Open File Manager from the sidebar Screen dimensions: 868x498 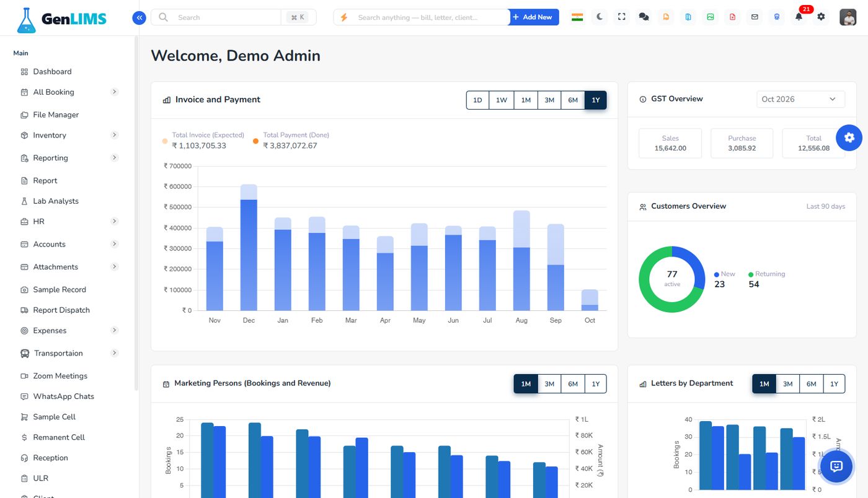coord(56,115)
